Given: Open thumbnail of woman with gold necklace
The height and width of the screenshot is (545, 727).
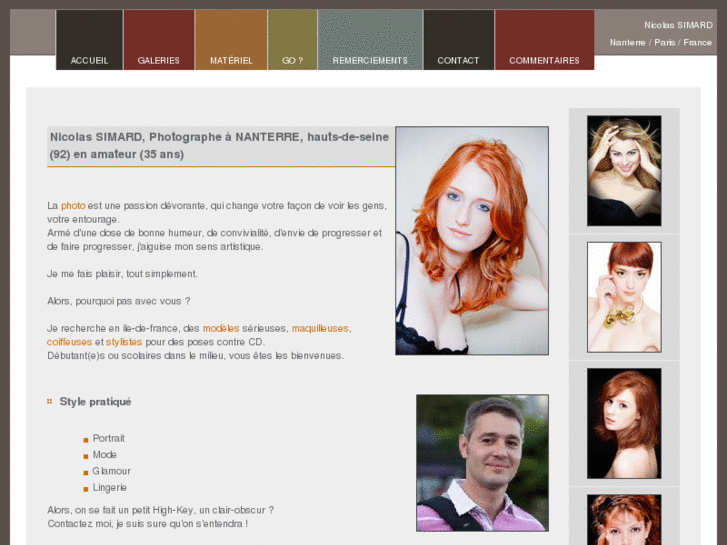Looking at the screenshot, I should point(624,297).
